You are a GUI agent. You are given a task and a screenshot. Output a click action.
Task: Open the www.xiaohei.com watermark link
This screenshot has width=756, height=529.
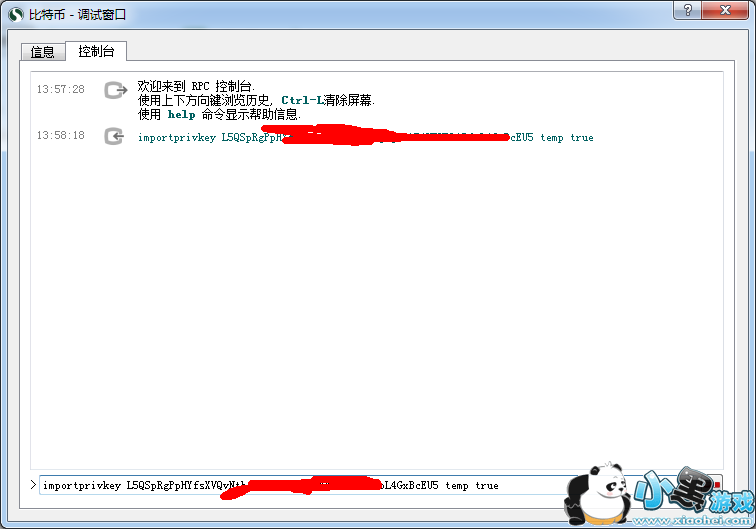pos(692,520)
